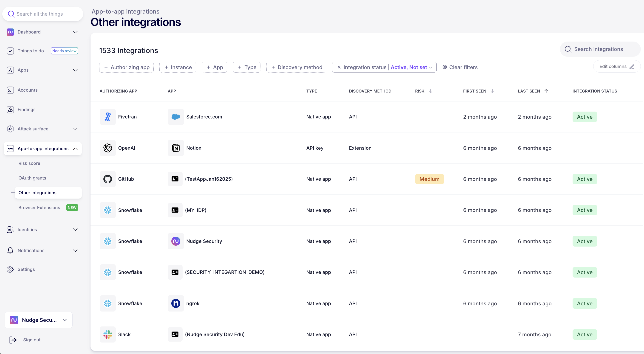The image size is (644, 354).
Task: Open the Nudge Security organization switcher
Action: (x=39, y=320)
